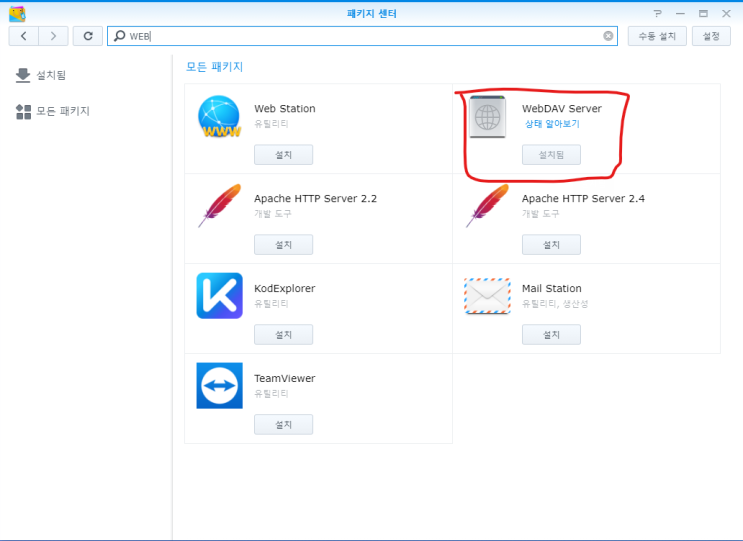
Task: Click 유틸리티 category under KodExplorer
Action: pos(271,304)
